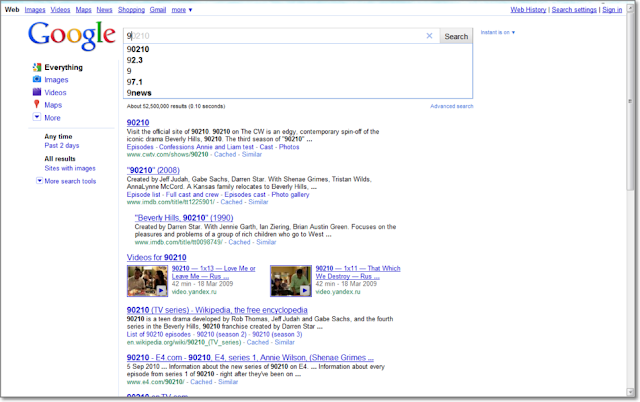Screen dimensions: 640x402
Task: Click the Sign in link
Action: [612, 10]
